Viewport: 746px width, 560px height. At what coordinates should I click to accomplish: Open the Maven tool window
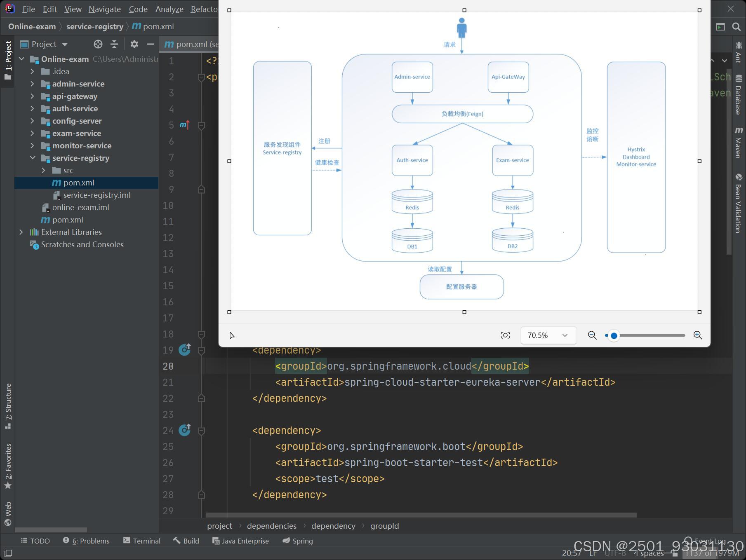pos(738,143)
